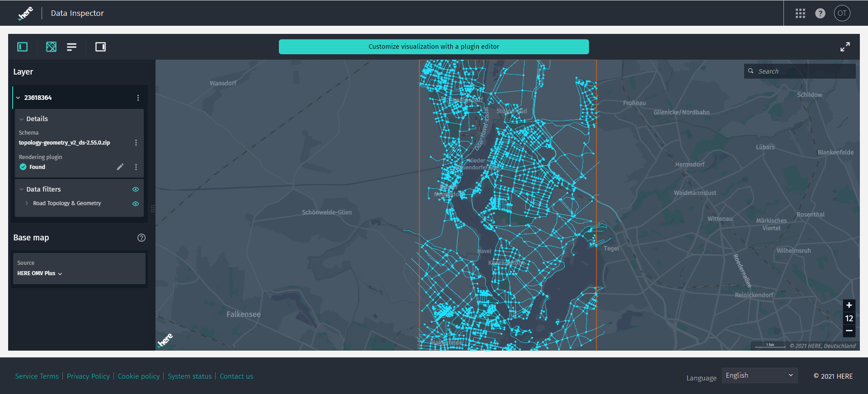This screenshot has width=868, height=394.
Task: Click the map Search input field
Action: [x=800, y=71]
